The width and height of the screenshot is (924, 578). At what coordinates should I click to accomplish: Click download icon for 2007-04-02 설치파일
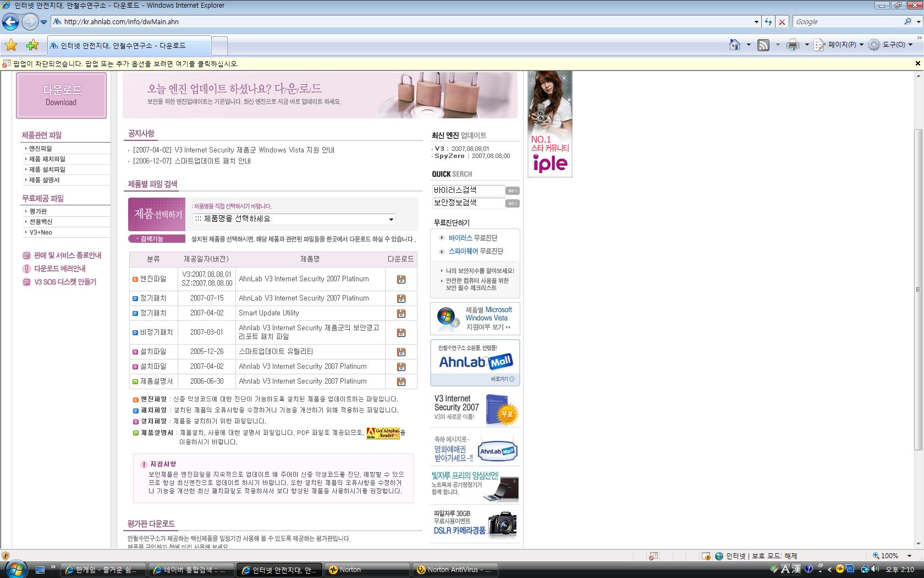point(401,367)
